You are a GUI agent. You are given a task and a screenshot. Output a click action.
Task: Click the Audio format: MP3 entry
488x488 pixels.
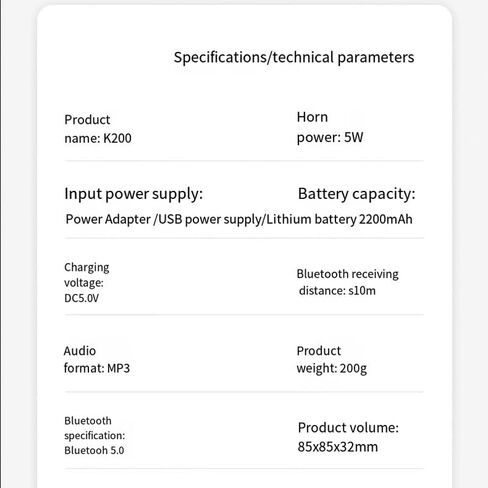[97, 360]
